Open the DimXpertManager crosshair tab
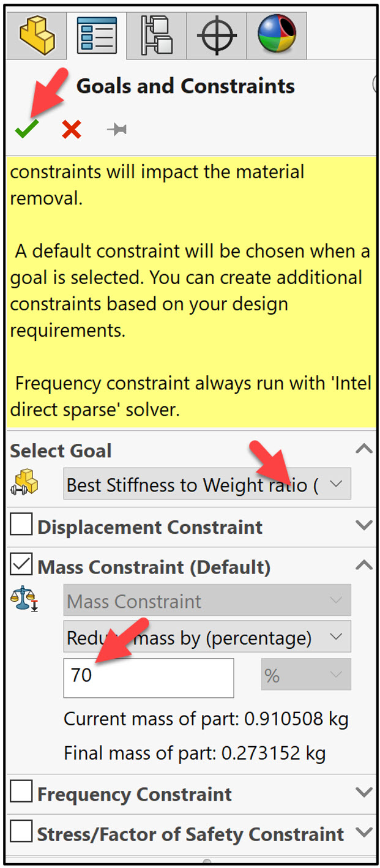 217,36
